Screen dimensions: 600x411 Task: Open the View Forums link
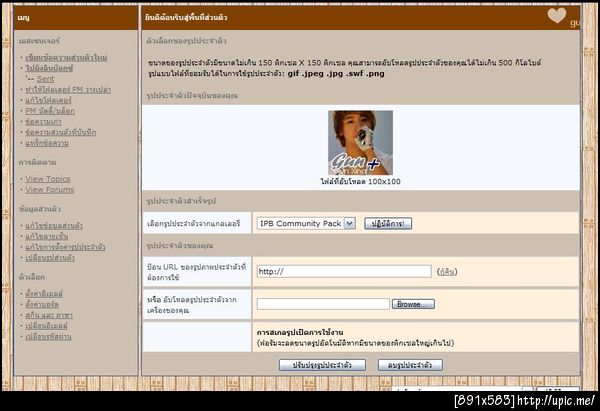pyautogui.click(x=50, y=189)
